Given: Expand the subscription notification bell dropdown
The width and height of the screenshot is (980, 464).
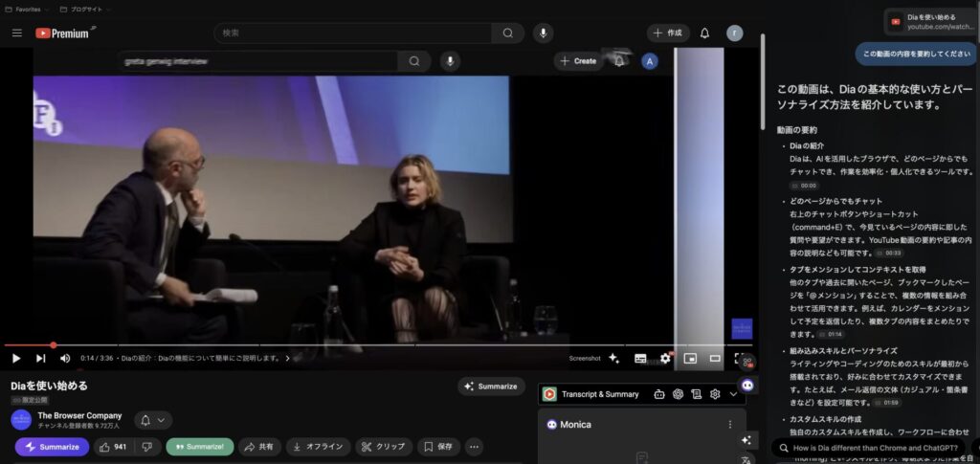Looking at the screenshot, I should [x=152, y=420].
